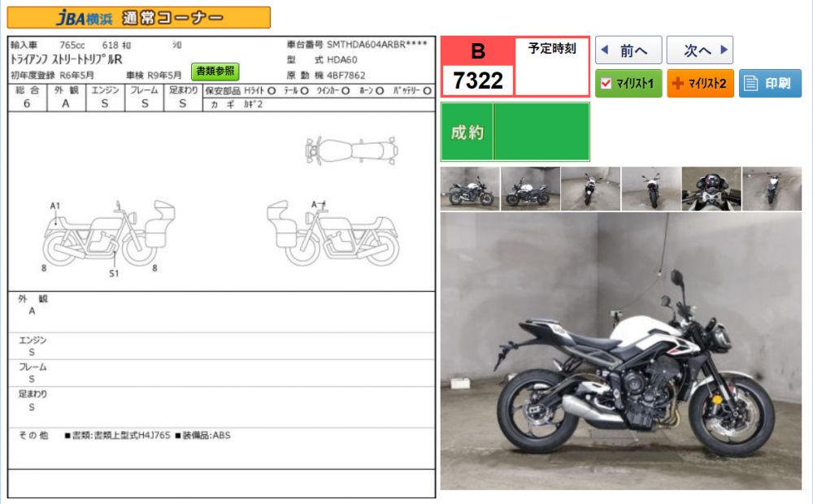View the instrument cluster cockpit thumbnail
Image resolution: width=813 pixels, height=504 pixels.
pyautogui.click(x=711, y=189)
